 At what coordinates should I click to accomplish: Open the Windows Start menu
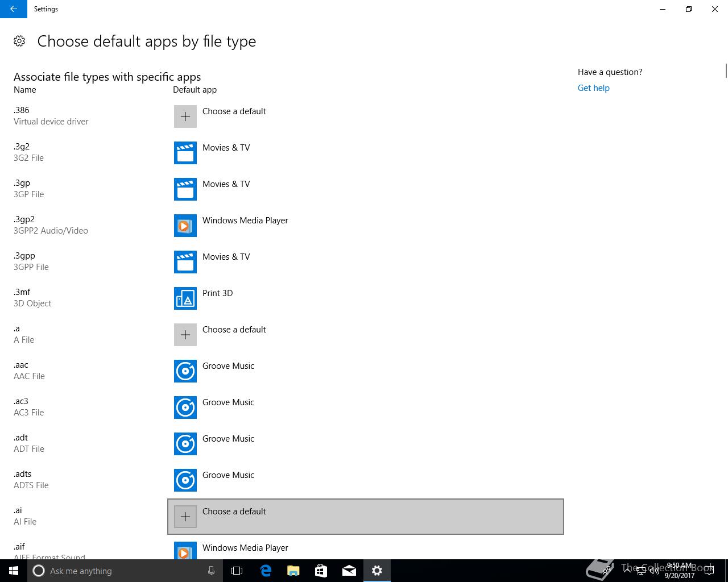(14, 571)
